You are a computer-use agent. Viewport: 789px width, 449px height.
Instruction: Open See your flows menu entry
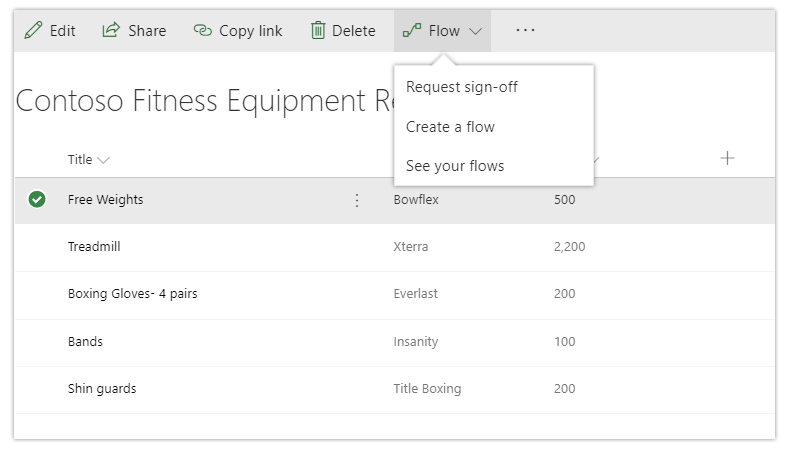click(x=455, y=166)
